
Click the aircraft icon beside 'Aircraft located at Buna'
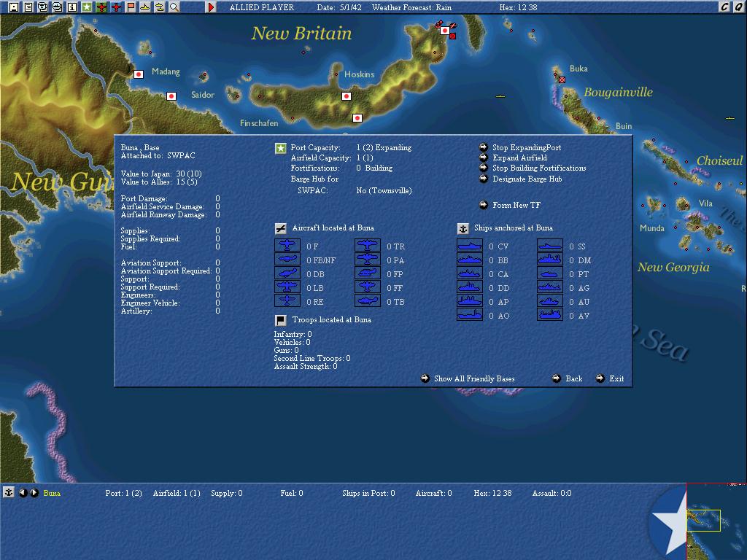point(281,228)
